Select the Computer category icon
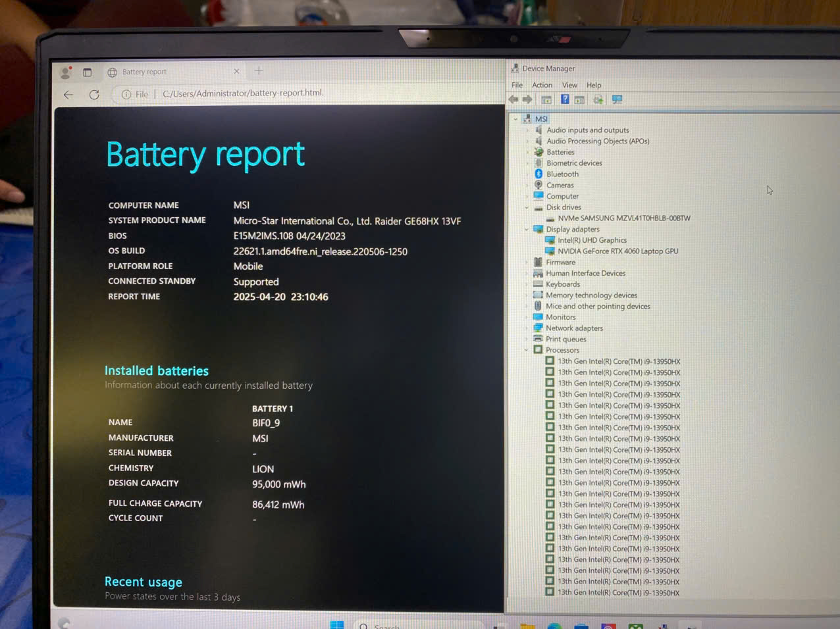840x629 pixels. [538, 196]
